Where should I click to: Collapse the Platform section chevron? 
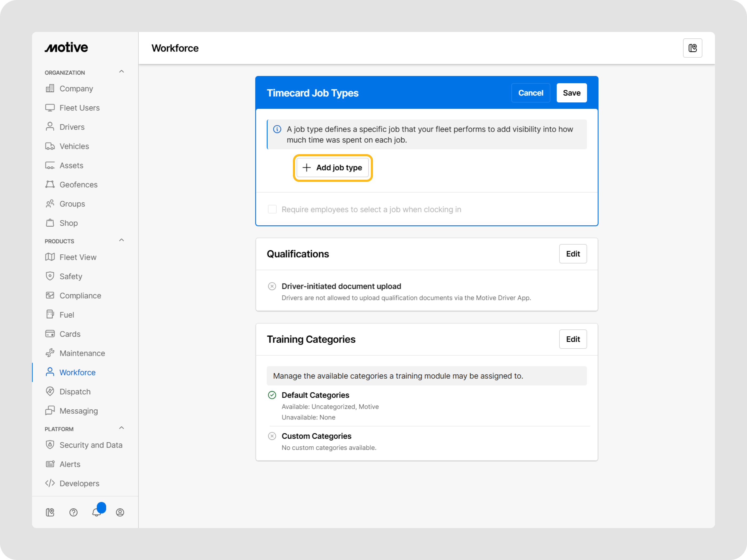122,428
